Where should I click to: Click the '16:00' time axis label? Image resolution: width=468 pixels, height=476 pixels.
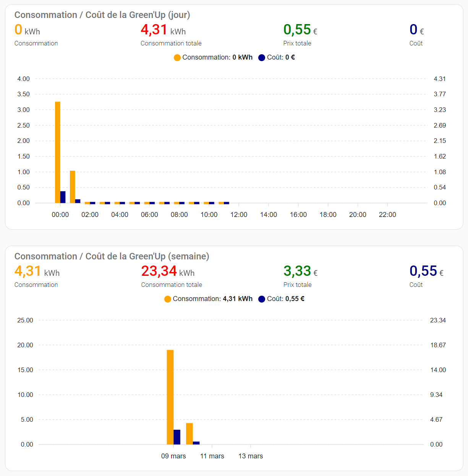(x=298, y=215)
